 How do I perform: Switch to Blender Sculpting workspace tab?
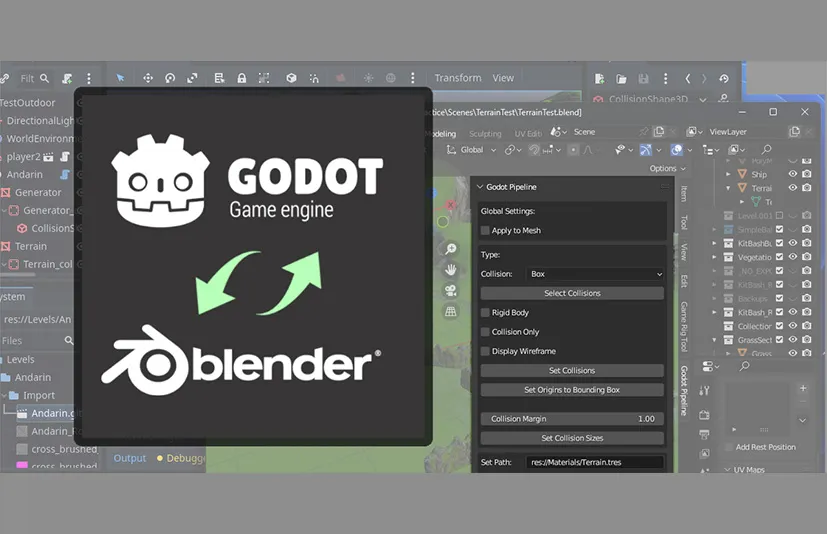[x=485, y=134]
